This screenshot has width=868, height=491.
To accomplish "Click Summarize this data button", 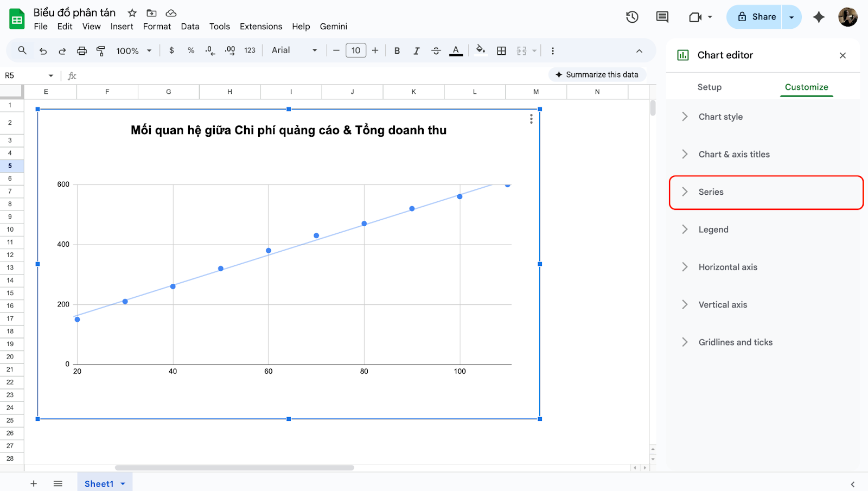I will (x=597, y=75).
